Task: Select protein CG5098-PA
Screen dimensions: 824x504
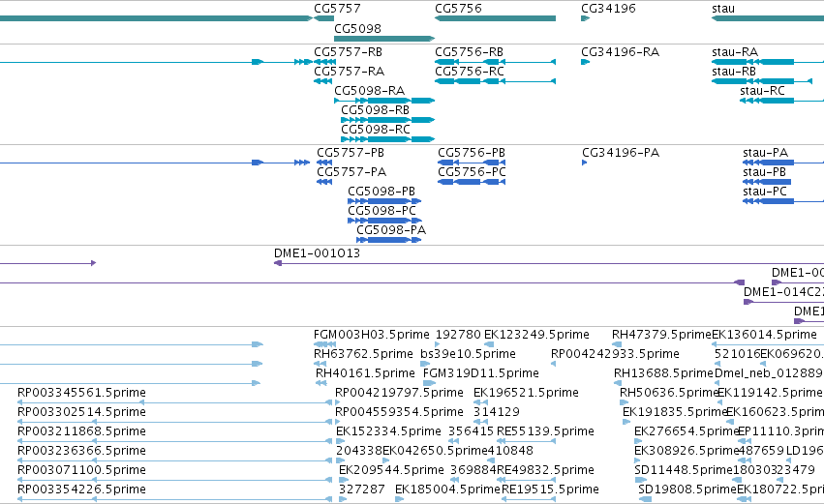Action: tap(391, 230)
